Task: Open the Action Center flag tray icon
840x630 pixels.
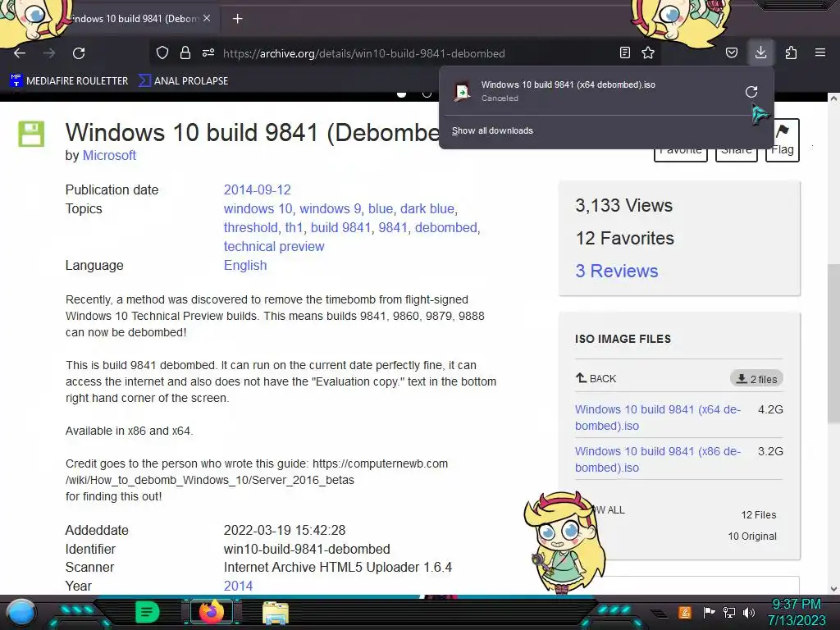Action: pos(709,612)
